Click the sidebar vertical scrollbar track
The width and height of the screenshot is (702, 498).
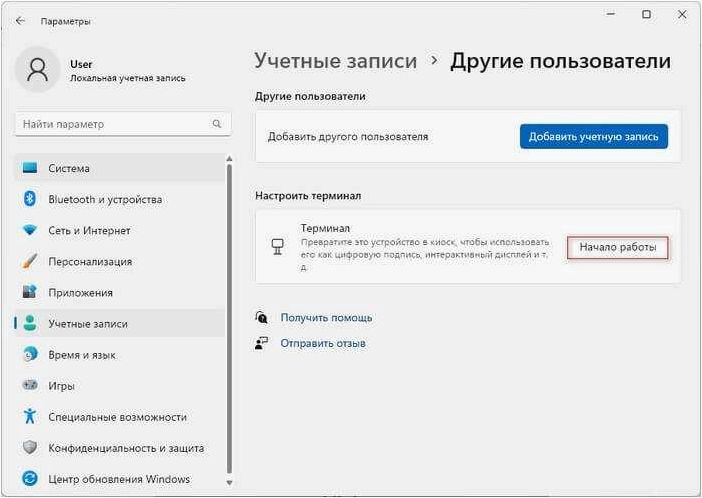click(229, 320)
